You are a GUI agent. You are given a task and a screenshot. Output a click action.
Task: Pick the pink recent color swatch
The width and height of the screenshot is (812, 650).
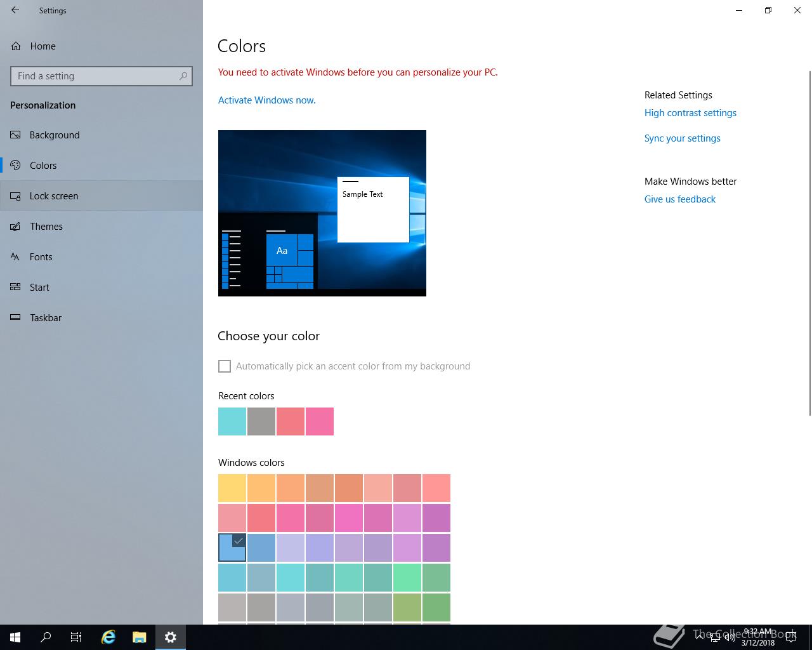(x=320, y=421)
